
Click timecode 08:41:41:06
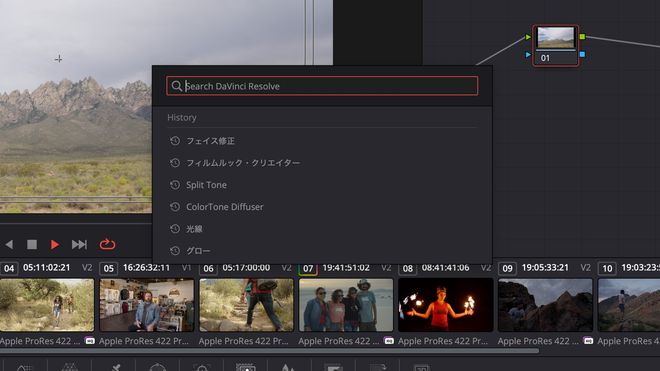[446, 268]
